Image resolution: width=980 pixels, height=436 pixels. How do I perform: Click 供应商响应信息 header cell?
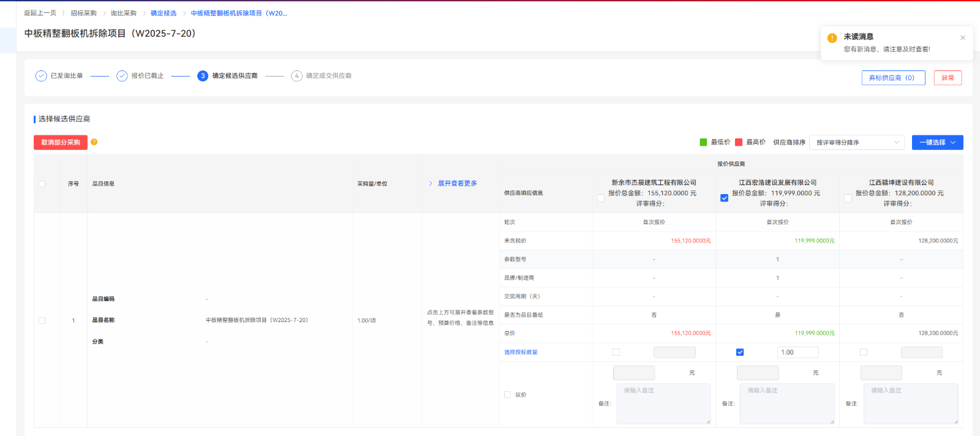[x=524, y=193]
